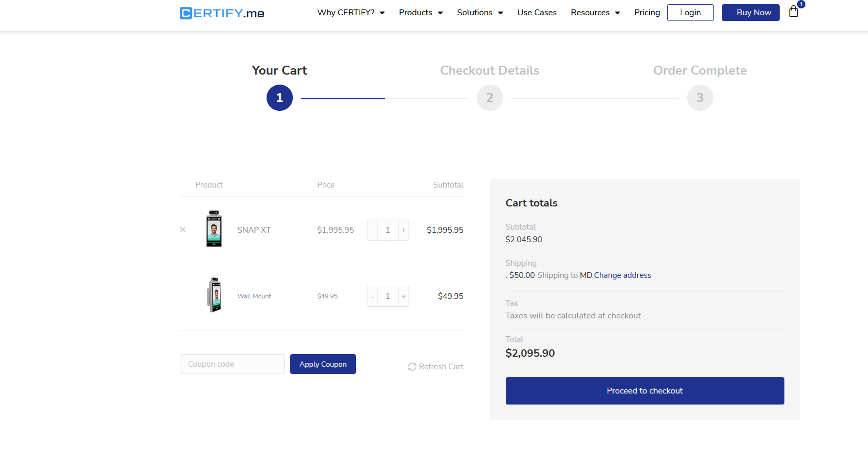Image resolution: width=868 pixels, height=466 pixels.
Task: Click the Refresh Cart link
Action: tap(436, 367)
